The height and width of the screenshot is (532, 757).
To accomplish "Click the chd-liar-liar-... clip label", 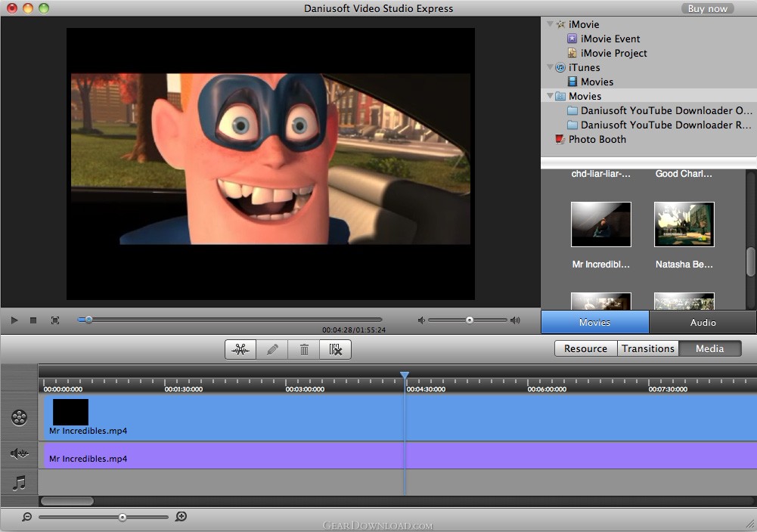I will (x=600, y=174).
